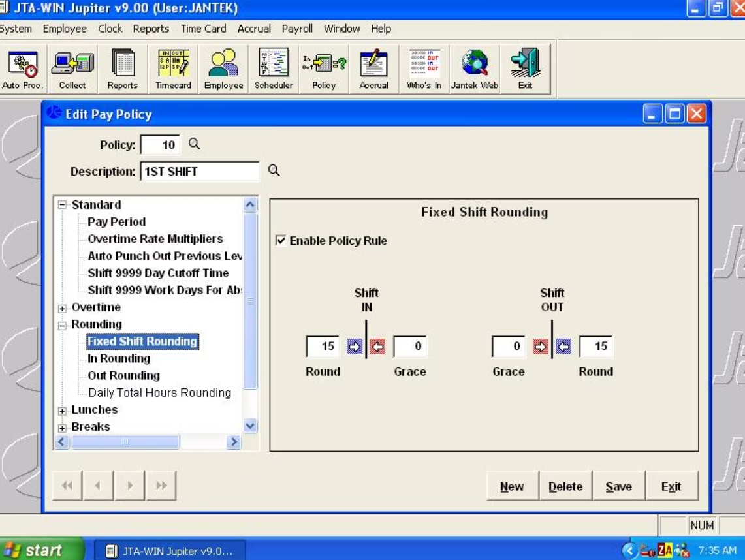
Task: Open the Clock menu
Action: (x=110, y=29)
